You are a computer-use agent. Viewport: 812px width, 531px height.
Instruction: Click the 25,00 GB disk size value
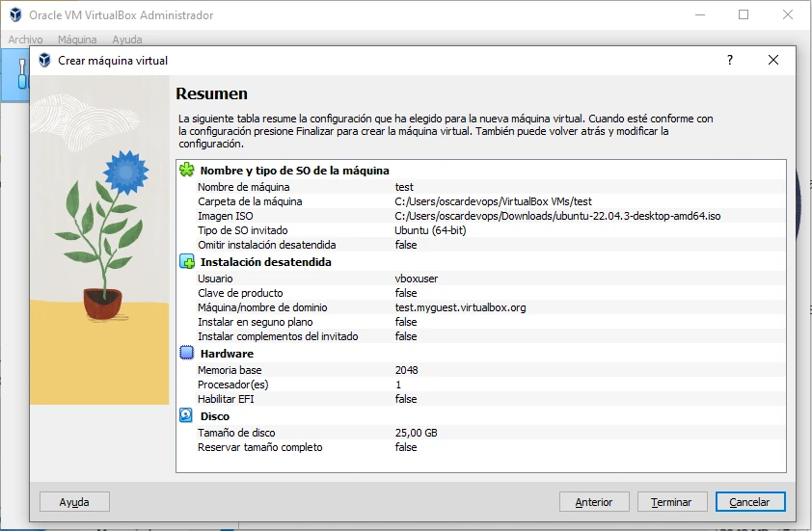[417, 433]
